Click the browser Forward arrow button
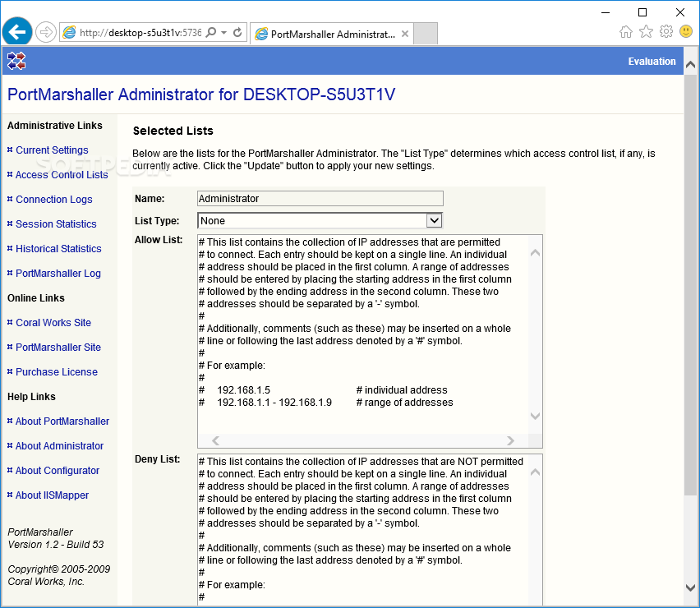 point(45,32)
